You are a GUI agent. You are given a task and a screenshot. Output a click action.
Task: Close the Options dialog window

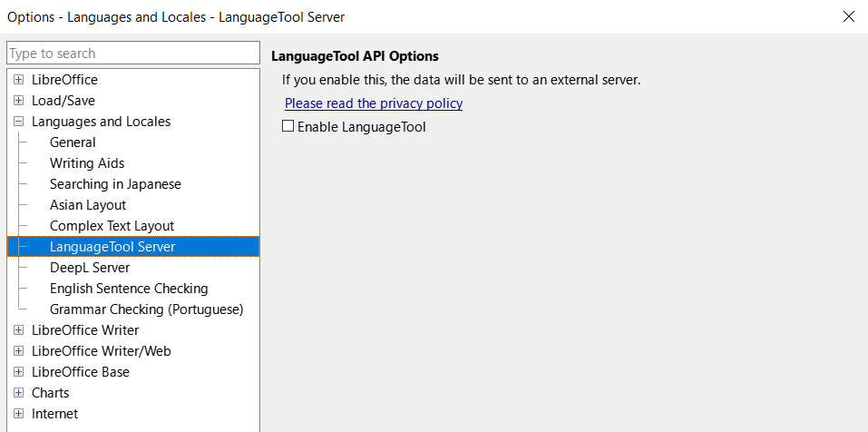pos(849,16)
